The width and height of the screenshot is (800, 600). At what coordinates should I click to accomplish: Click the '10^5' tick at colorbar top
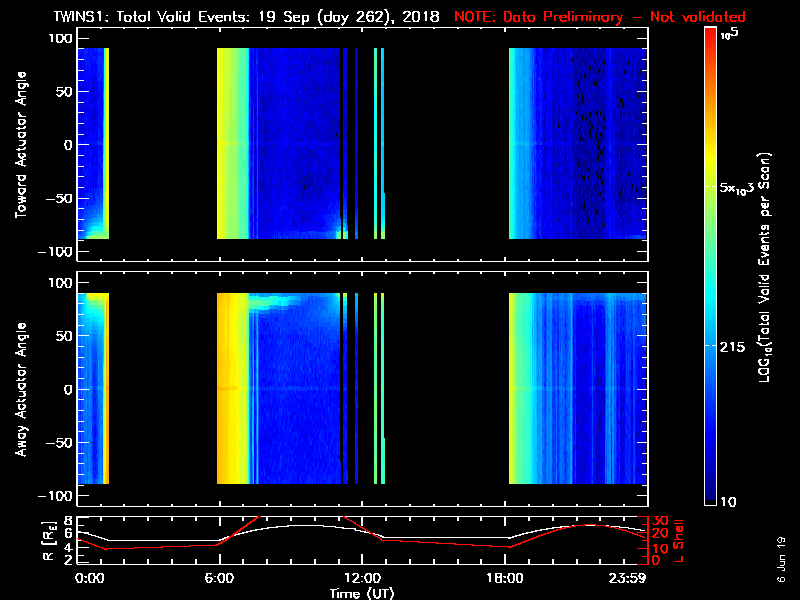pos(729,34)
